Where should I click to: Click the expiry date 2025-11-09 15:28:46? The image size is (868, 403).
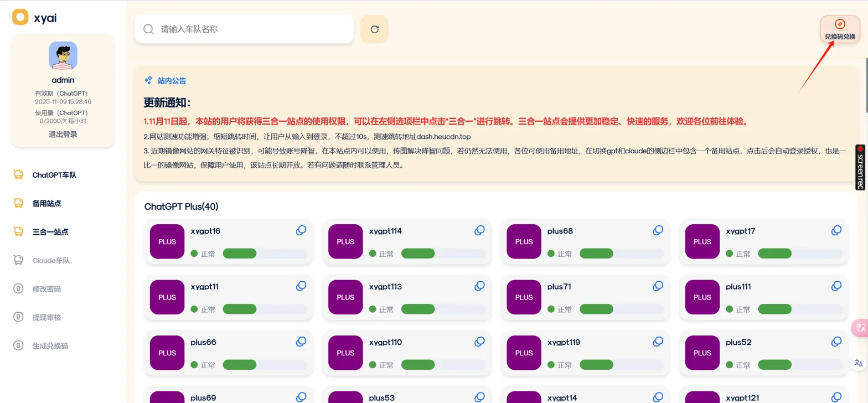[x=63, y=102]
